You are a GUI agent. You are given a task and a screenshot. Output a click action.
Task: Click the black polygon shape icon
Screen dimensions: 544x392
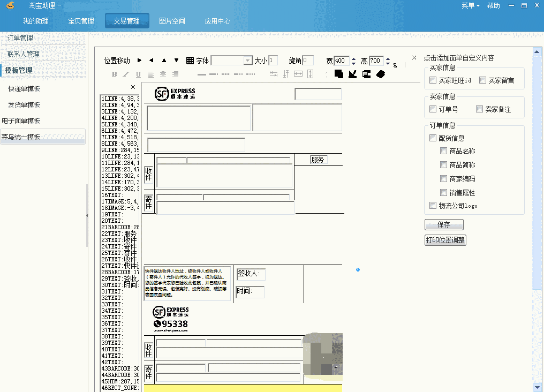click(380, 75)
